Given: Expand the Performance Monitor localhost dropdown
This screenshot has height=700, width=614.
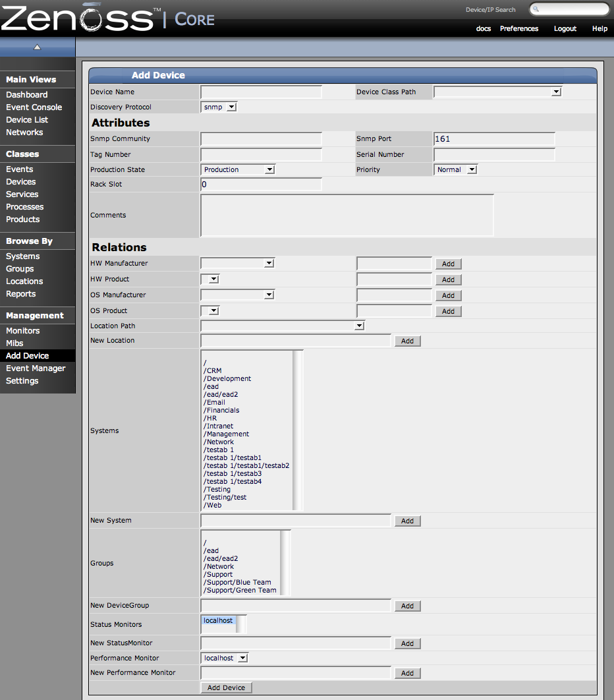Looking at the screenshot, I should point(225,658).
